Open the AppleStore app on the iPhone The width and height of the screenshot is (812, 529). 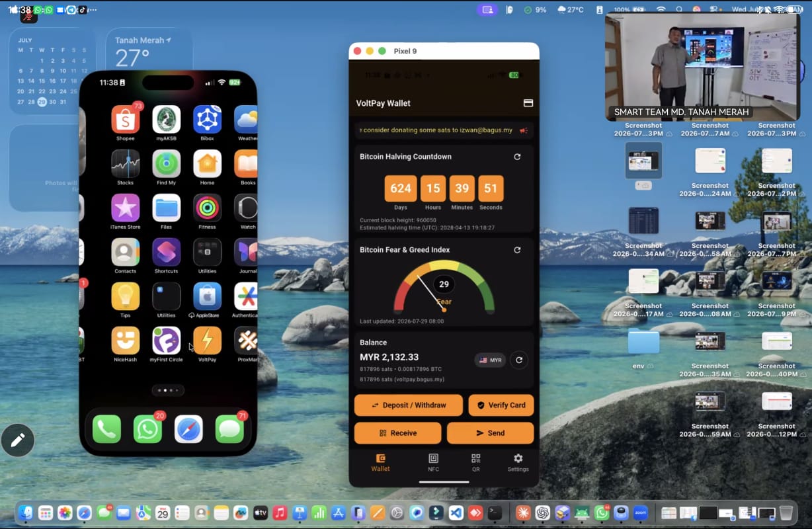[x=207, y=296]
